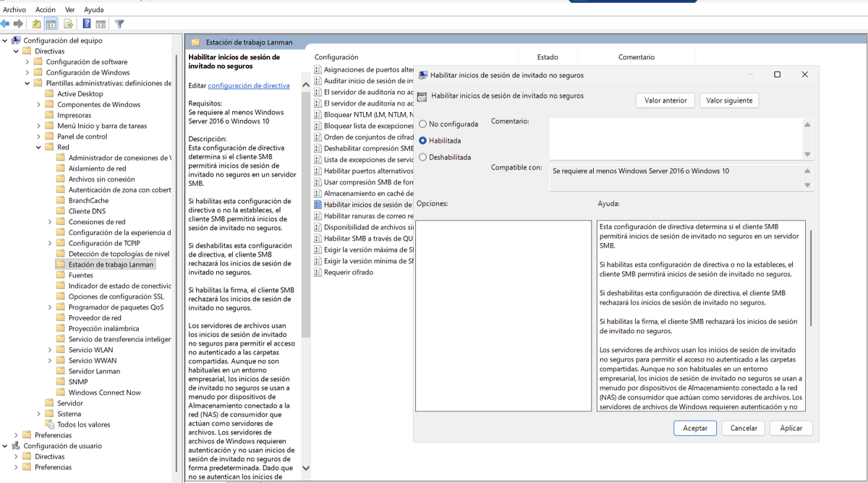Screen dimensions: 868x483
Task: Click the Configuración de usuario icon
Action: point(16,446)
